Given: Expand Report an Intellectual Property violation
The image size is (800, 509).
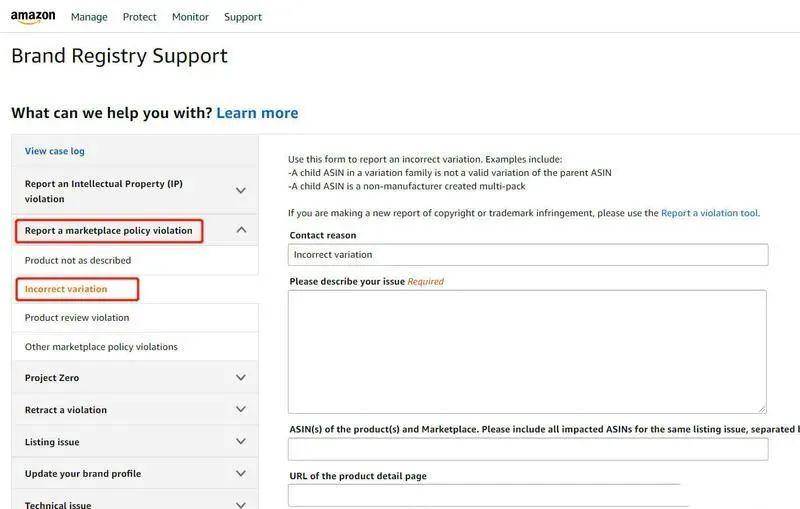Looking at the screenshot, I should 134,191.
